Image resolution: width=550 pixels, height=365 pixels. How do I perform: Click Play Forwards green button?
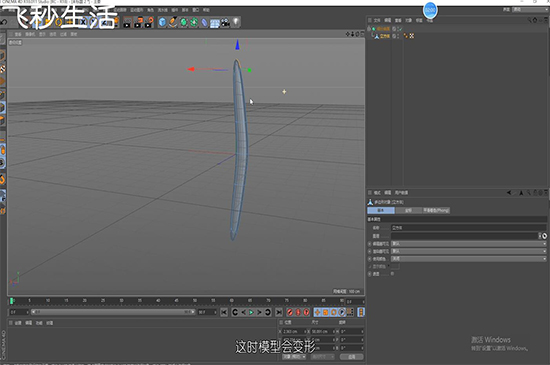click(x=251, y=312)
